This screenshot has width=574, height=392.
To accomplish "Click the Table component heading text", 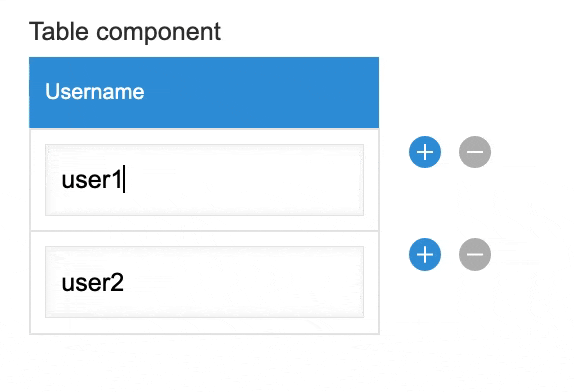I will click(125, 31).
